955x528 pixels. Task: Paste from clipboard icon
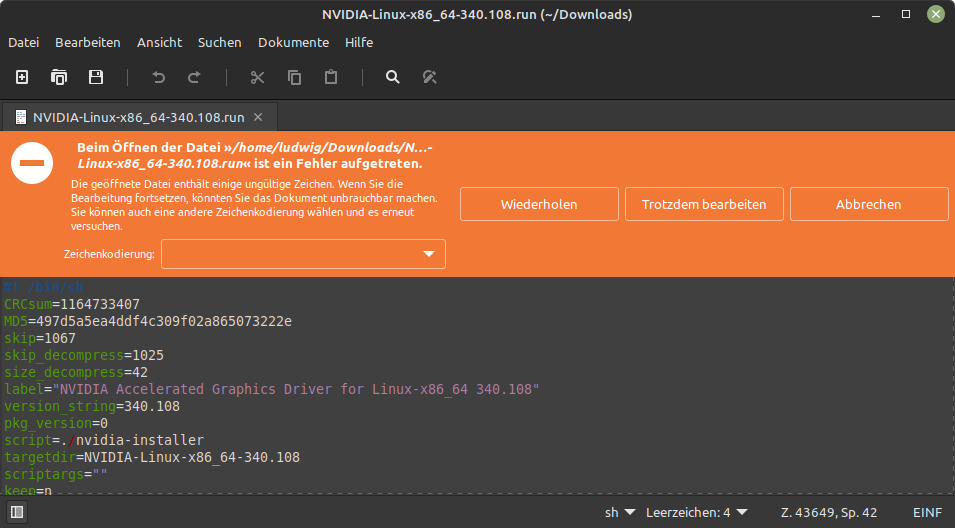(x=331, y=77)
